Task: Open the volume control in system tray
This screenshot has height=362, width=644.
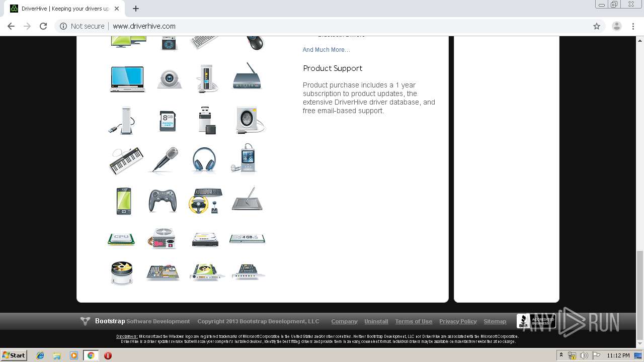Action: [584, 355]
